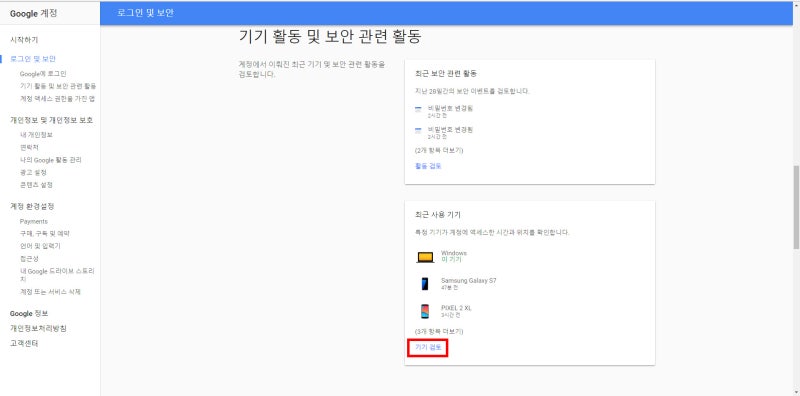Click 고객센터 in the sidebar
Viewport: 800px width, 396px height.
tap(24, 343)
